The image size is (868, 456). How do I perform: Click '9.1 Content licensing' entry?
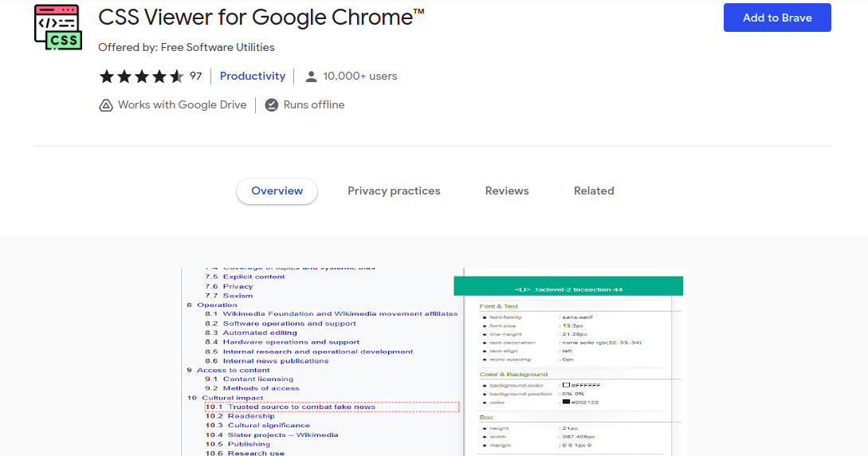click(249, 379)
